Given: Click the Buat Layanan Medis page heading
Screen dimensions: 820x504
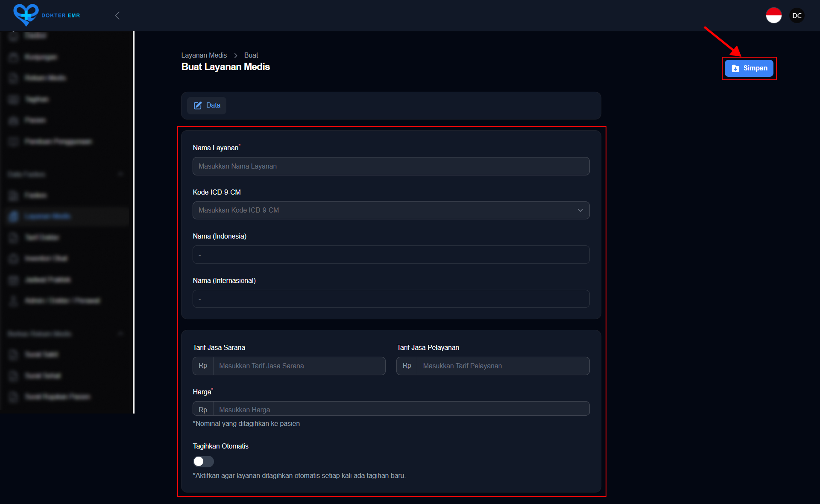Looking at the screenshot, I should point(225,67).
